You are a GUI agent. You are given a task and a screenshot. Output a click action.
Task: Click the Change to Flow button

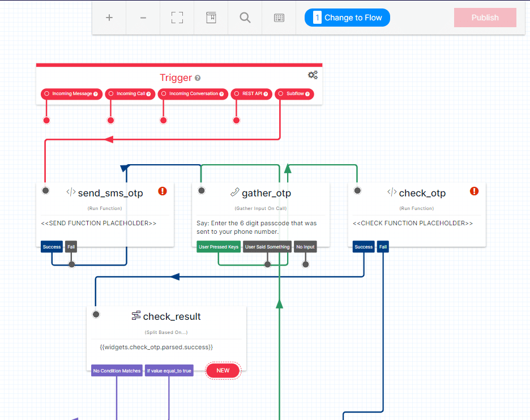click(x=347, y=18)
